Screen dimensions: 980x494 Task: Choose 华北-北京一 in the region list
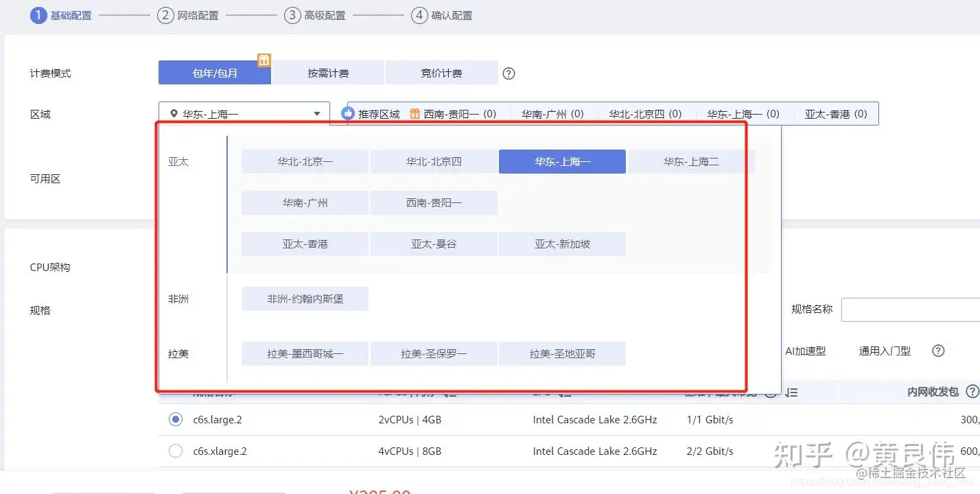click(x=305, y=162)
